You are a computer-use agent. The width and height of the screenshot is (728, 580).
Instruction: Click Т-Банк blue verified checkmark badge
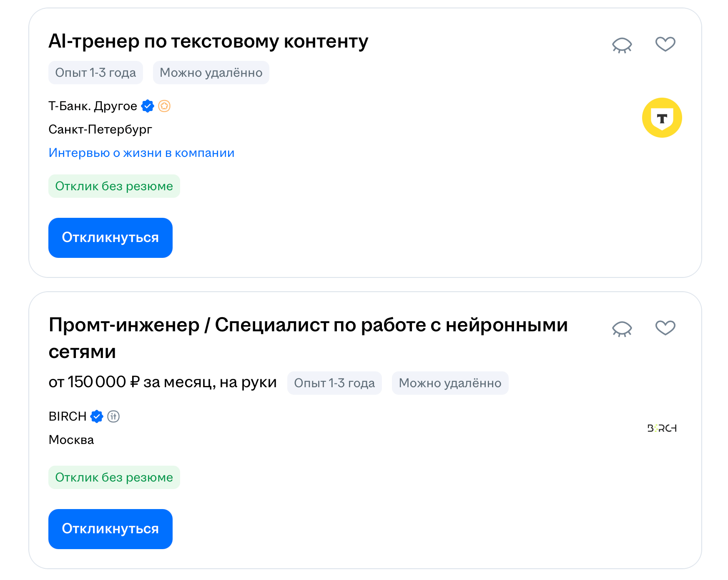click(148, 106)
